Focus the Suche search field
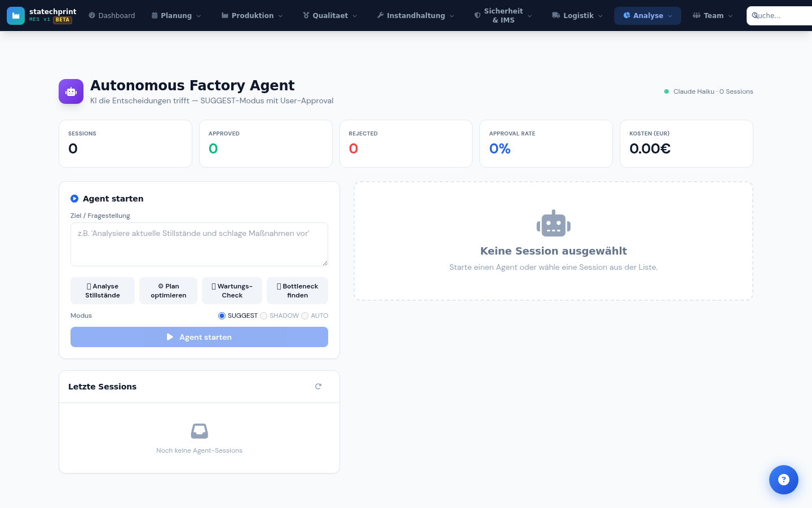 click(779, 16)
